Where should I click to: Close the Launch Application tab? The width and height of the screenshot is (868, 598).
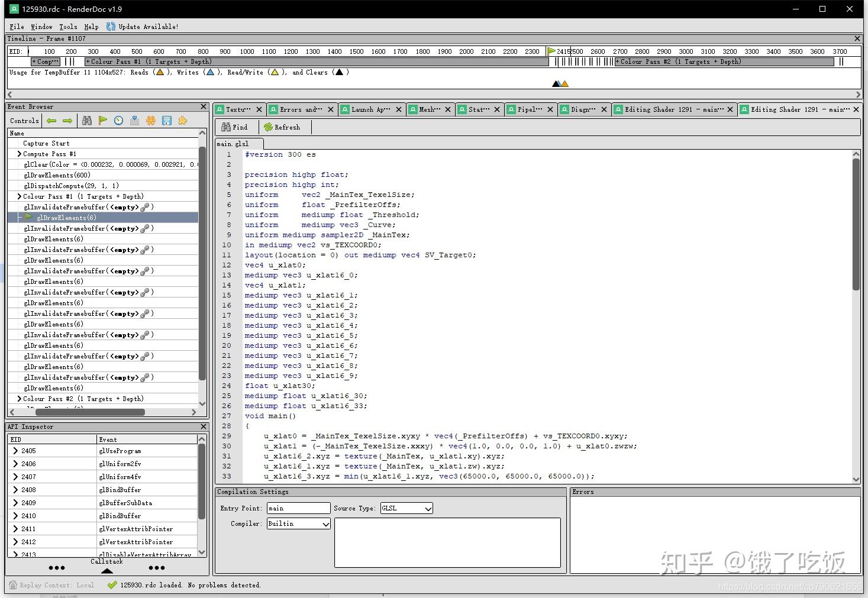tap(399, 109)
